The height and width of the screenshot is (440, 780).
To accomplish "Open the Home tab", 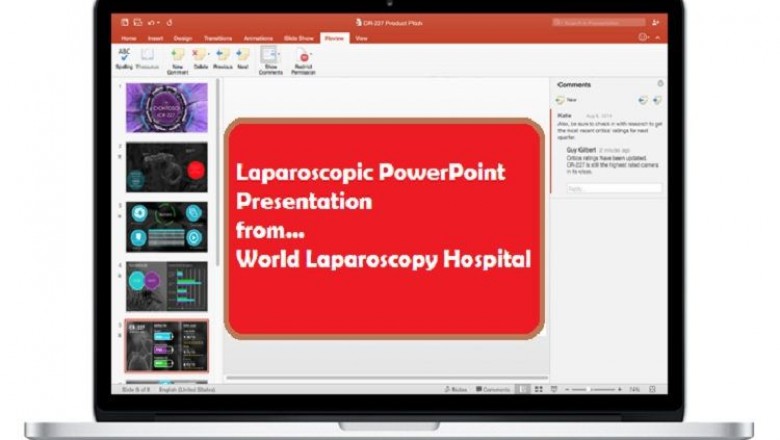I will click(x=129, y=38).
